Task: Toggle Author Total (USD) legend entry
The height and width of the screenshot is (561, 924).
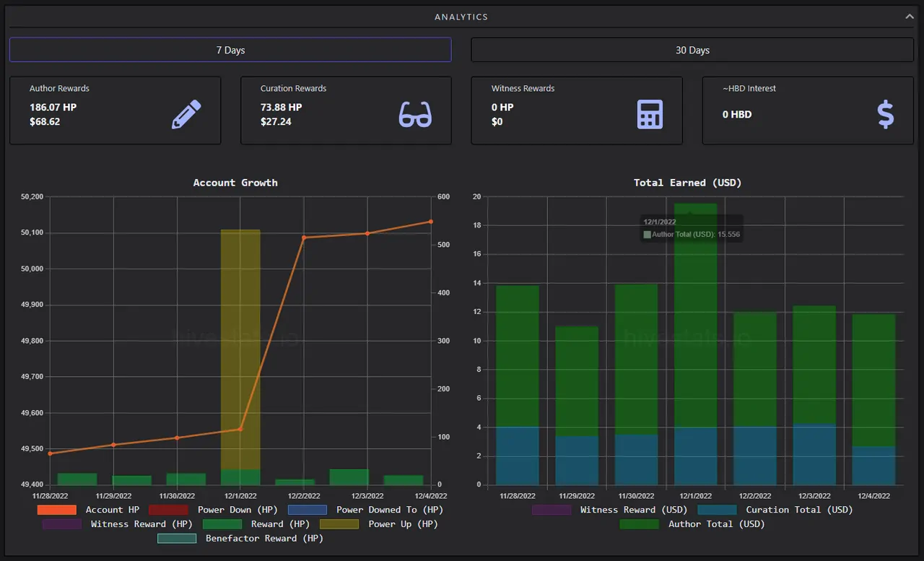Action: point(692,524)
